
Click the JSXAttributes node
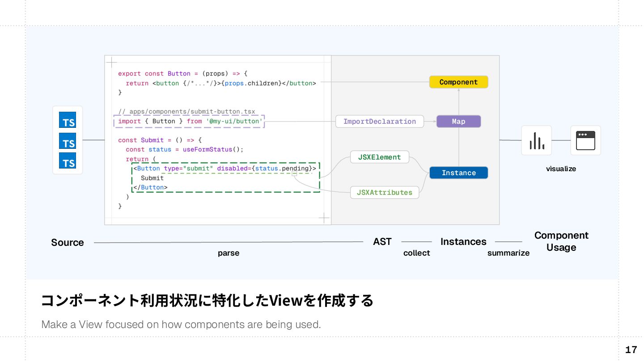[385, 193]
